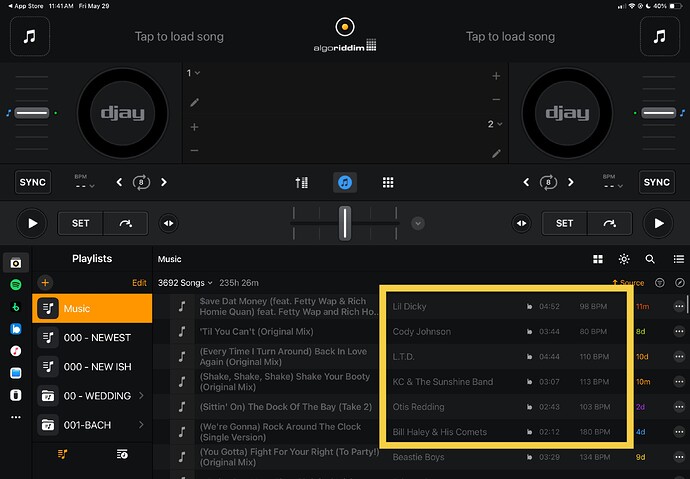Open options for Beastie Boys track
The image size is (690, 479).
point(679,457)
